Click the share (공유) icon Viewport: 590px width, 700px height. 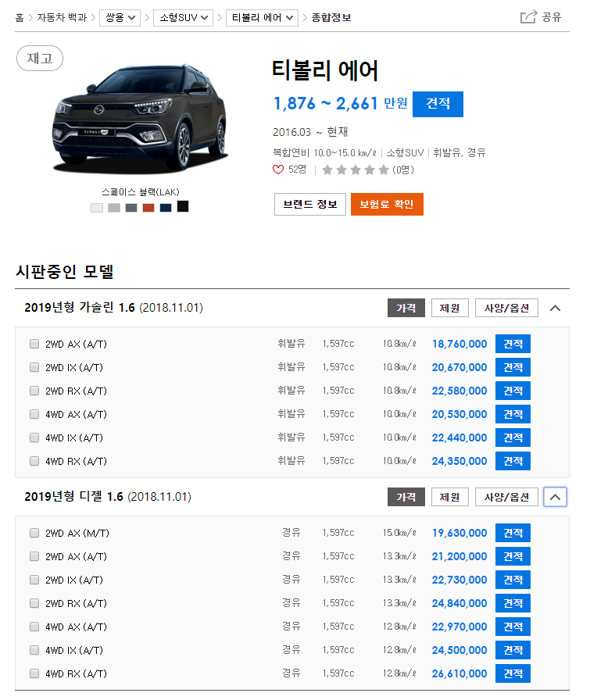click(528, 17)
